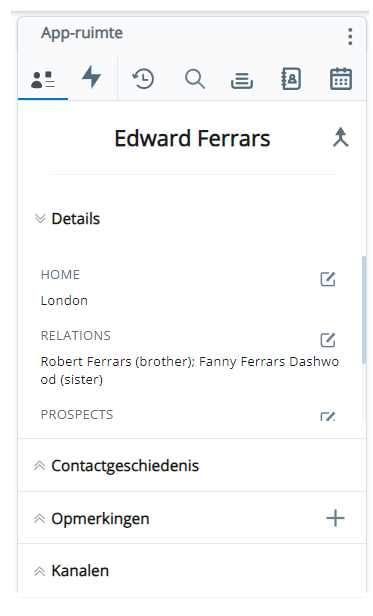Click the search magnifier icon
Image resolution: width=373 pixels, height=616 pixels.
[195, 79]
